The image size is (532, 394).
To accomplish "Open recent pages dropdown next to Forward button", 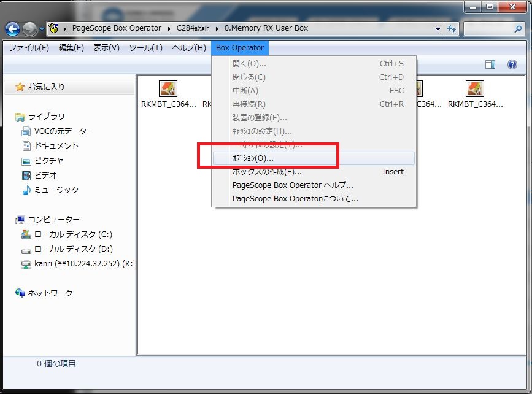I will click(42, 29).
